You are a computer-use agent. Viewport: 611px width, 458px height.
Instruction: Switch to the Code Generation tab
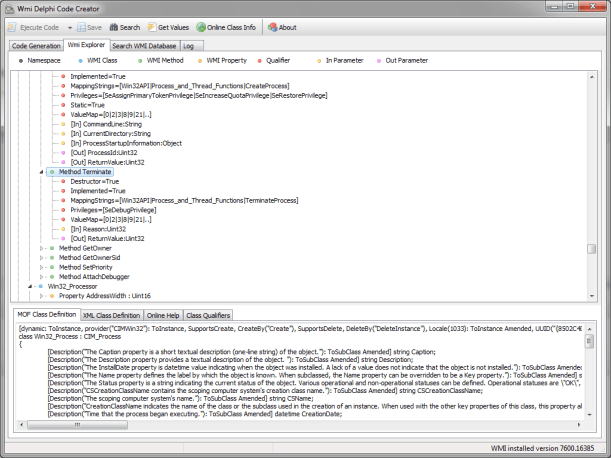(x=36, y=45)
